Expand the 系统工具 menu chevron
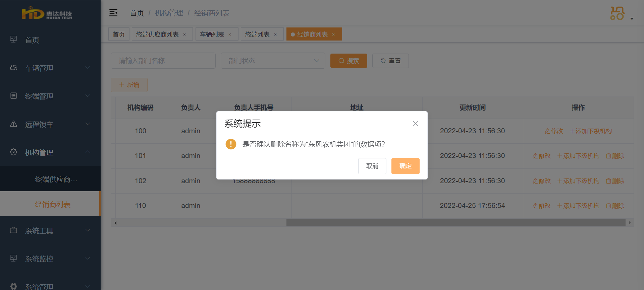Screen dimensions: 644x290 (x=88, y=230)
